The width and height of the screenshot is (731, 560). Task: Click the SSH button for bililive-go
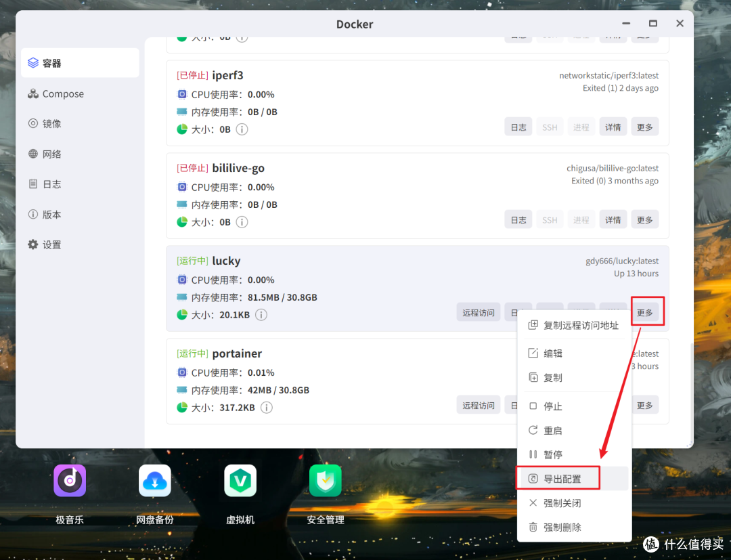pyautogui.click(x=550, y=219)
